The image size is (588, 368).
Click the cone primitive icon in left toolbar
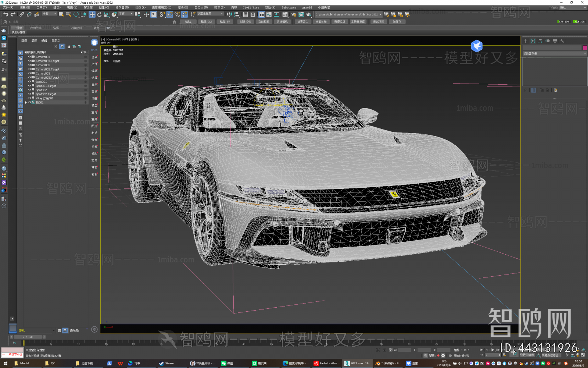(x=4, y=107)
